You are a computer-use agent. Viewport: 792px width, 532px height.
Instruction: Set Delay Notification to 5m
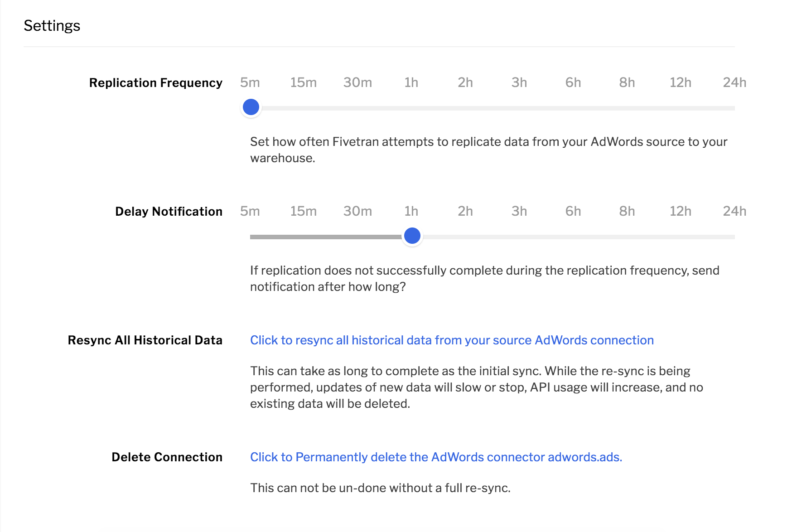pyautogui.click(x=250, y=211)
